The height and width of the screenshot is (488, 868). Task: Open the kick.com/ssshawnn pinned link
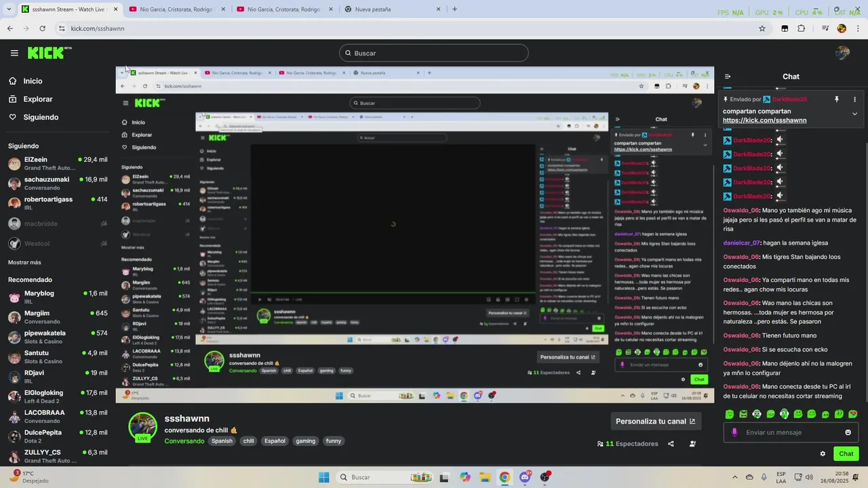tap(764, 121)
